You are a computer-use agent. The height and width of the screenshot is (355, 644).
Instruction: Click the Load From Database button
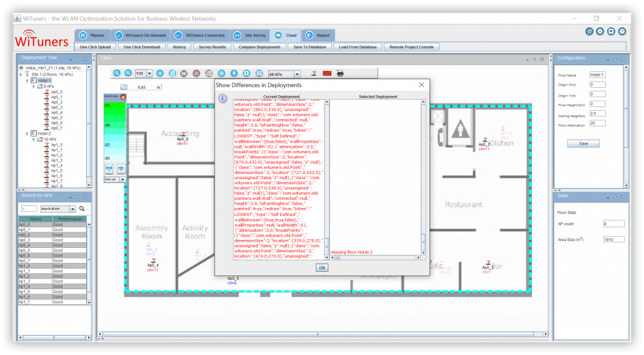point(358,47)
